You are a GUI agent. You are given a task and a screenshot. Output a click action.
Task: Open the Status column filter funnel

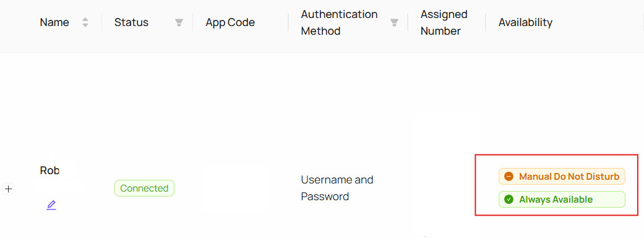coord(179,23)
